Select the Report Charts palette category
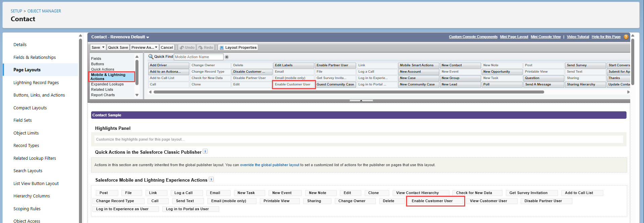 103,95
